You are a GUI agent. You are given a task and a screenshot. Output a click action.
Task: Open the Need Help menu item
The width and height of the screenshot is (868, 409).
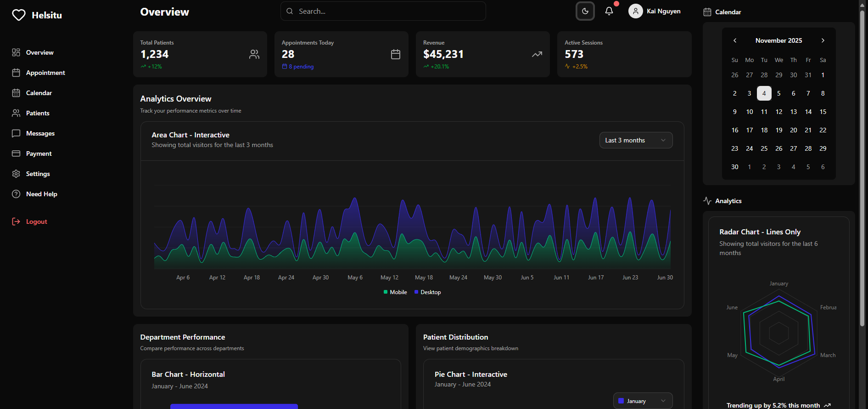point(42,194)
